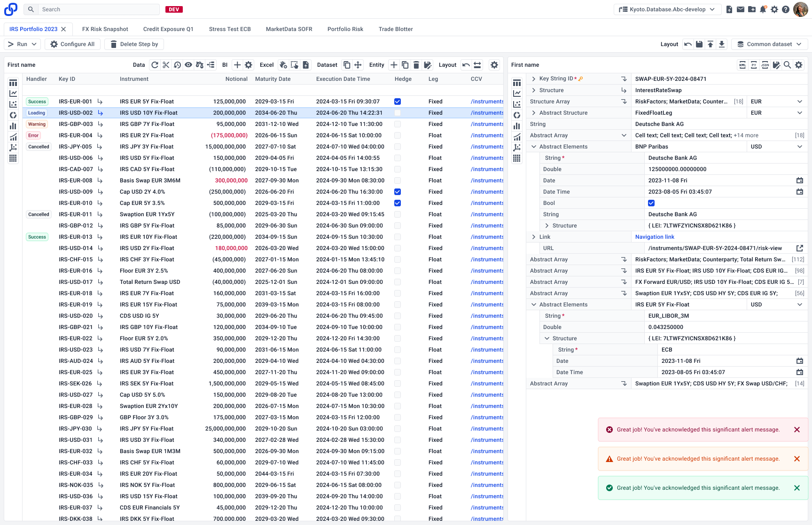The image size is (812, 525).
Task: Open the history restore icon in Data toolbar
Action: coord(177,65)
